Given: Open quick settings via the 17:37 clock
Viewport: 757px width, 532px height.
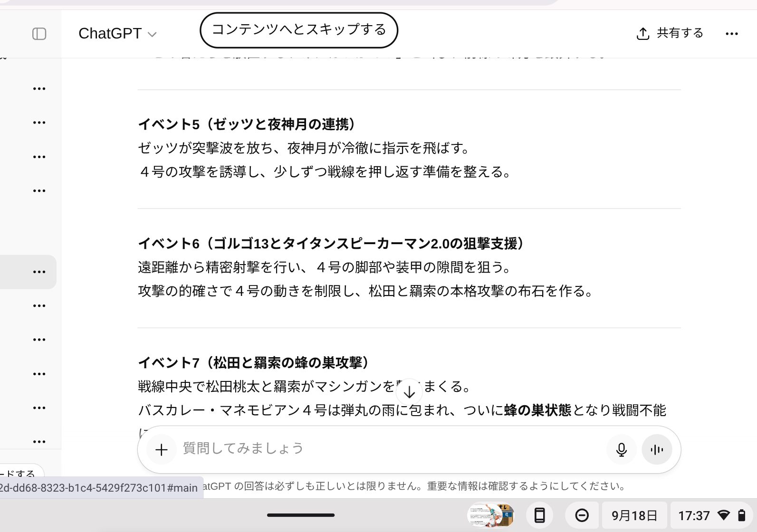Looking at the screenshot, I should [694, 516].
